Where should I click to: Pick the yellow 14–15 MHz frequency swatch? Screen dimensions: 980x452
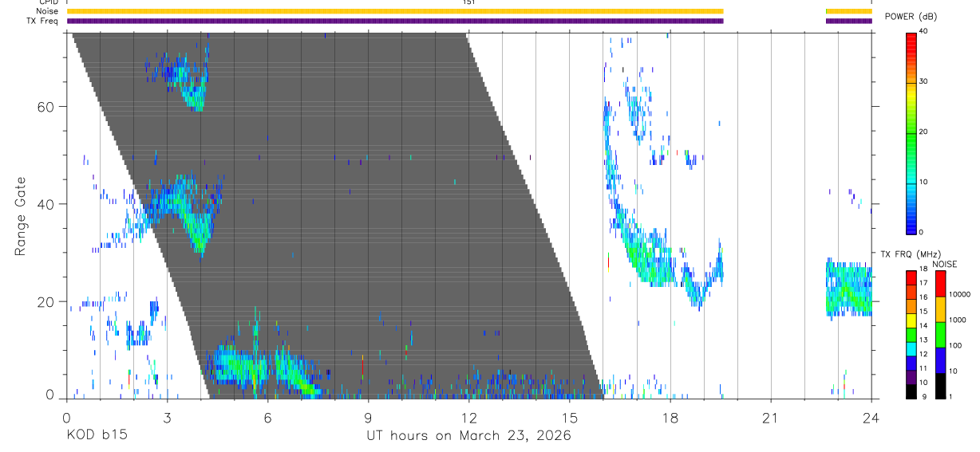pyautogui.click(x=911, y=319)
